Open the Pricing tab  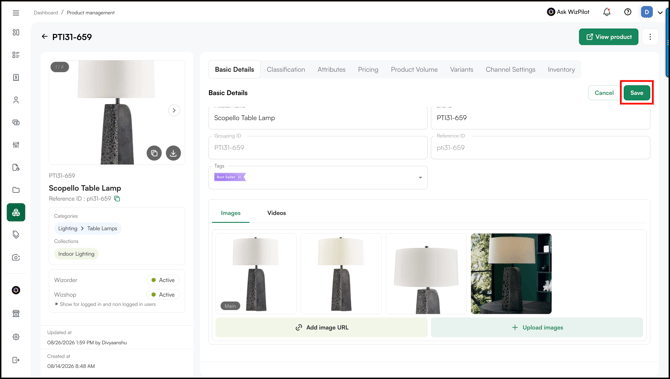pos(368,69)
